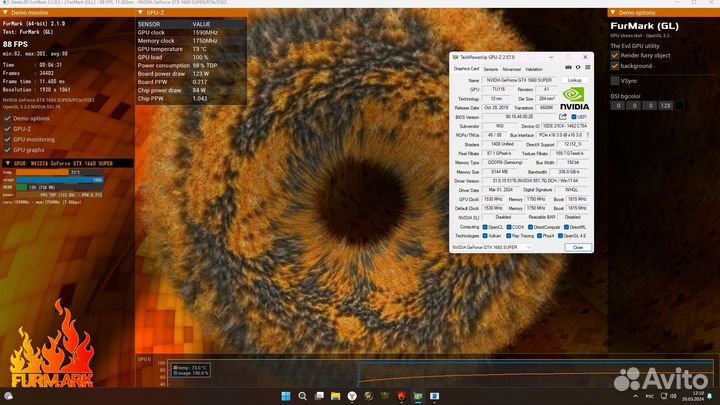This screenshot has height=405, width=720.
Task: Click the OSI bgcolor 128 value field
Action: click(665, 106)
